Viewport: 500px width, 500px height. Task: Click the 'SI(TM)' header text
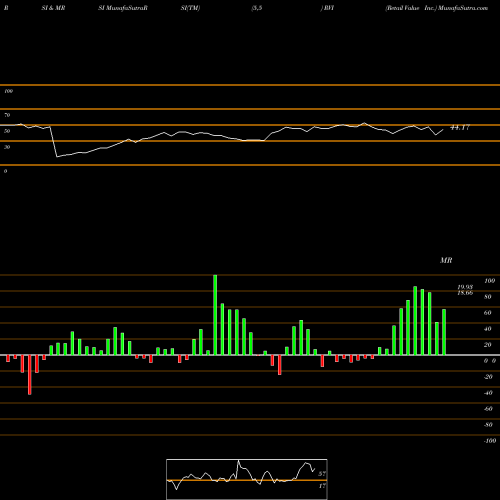190,8
